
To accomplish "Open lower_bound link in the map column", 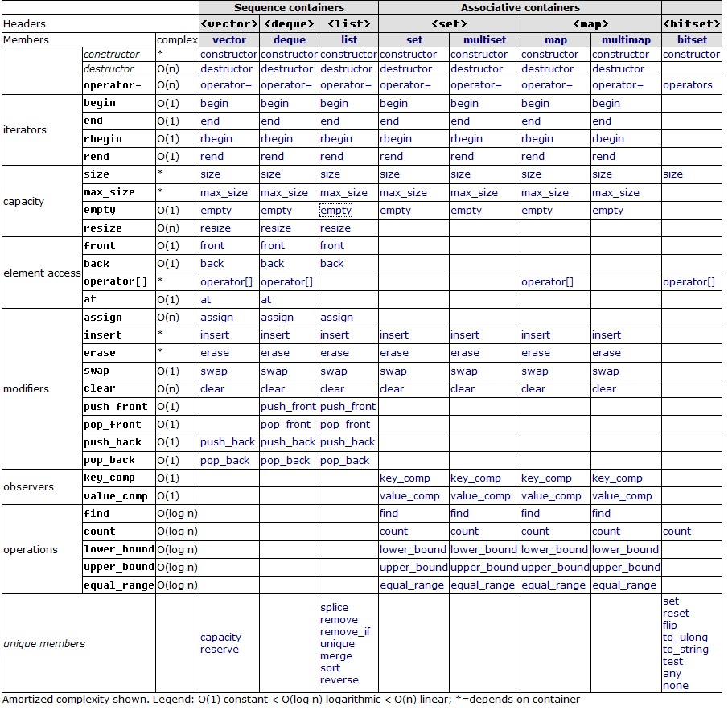I will 554,550.
